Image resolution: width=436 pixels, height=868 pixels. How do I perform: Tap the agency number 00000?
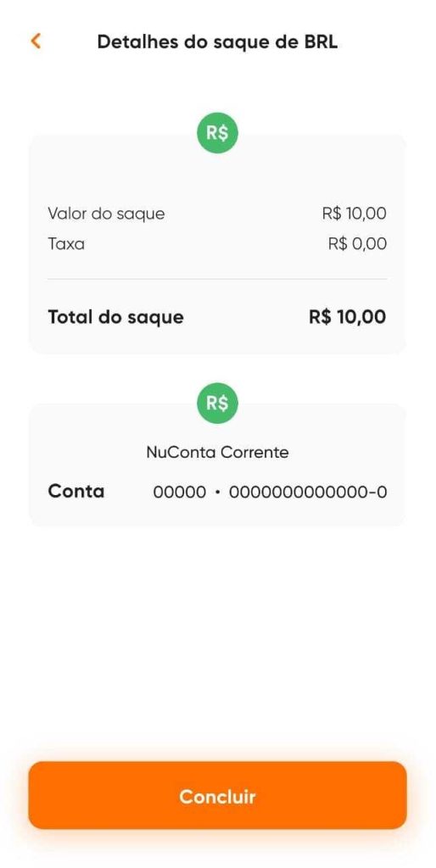(x=180, y=492)
